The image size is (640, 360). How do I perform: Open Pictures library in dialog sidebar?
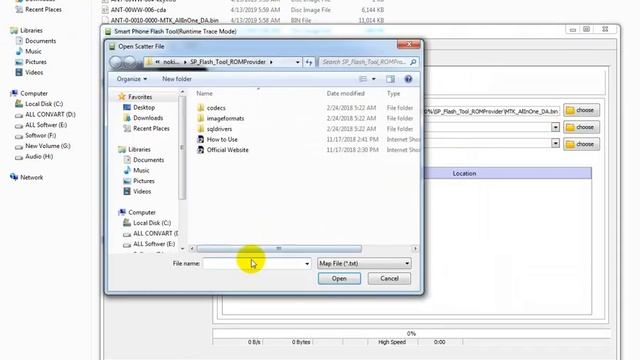coord(144,181)
